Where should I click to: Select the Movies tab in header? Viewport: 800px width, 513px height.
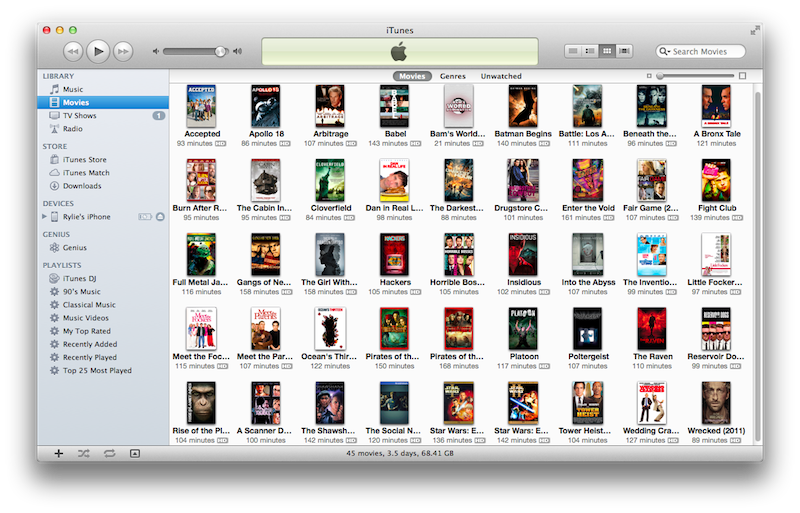(x=412, y=76)
